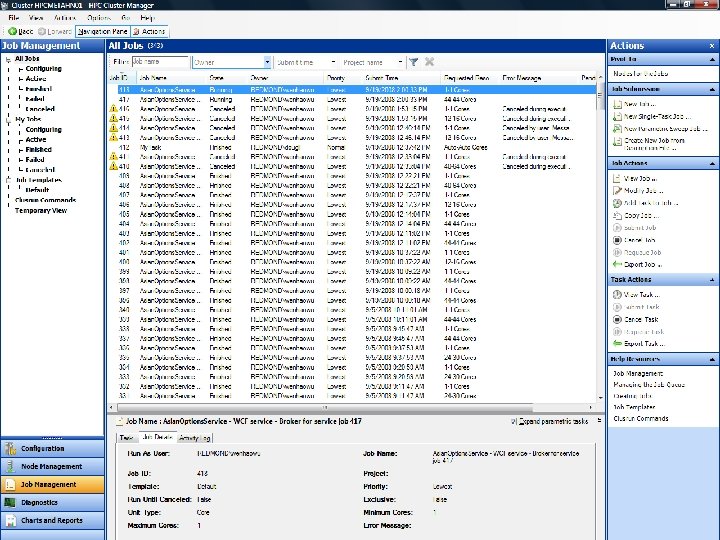Click warning icon on job 410 row
This screenshot has width=720, height=540.
pyautogui.click(x=113, y=166)
